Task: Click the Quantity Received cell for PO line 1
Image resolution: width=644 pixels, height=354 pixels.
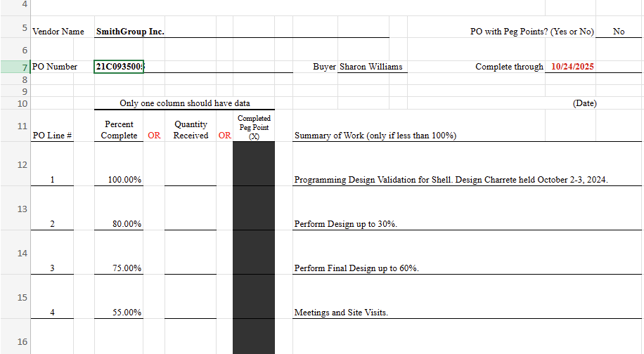Action: pyautogui.click(x=191, y=180)
